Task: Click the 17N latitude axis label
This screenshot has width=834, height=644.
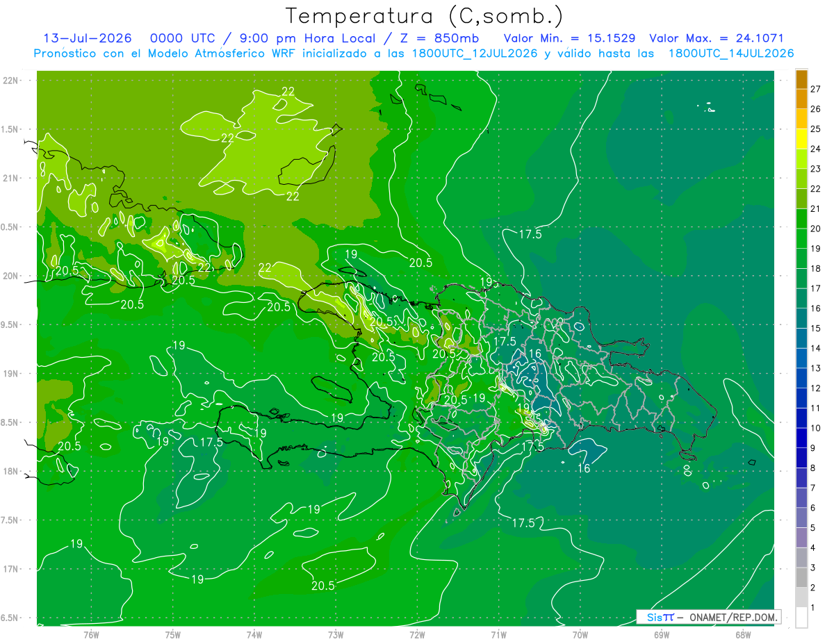Action: coord(12,569)
